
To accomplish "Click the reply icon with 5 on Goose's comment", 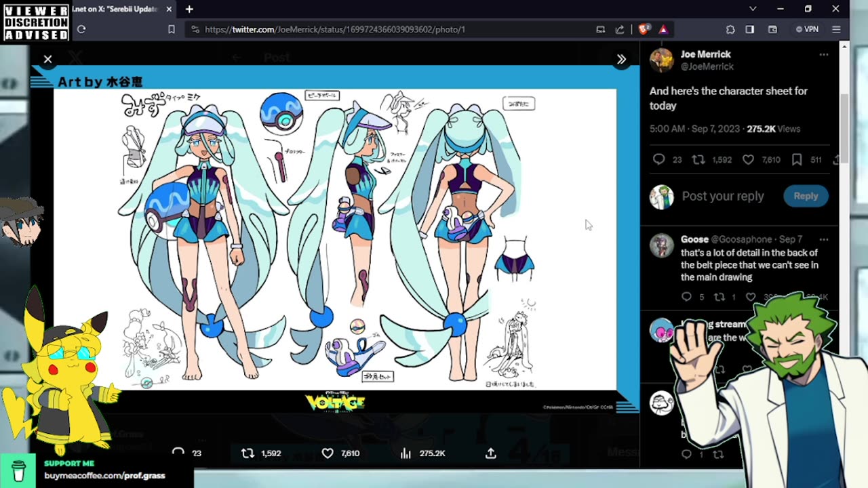I will click(686, 297).
